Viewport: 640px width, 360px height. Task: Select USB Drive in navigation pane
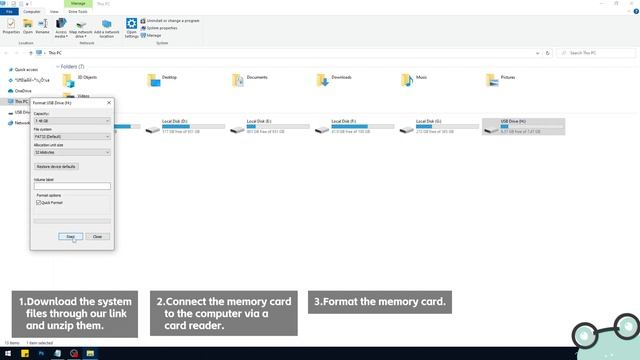click(19, 112)
